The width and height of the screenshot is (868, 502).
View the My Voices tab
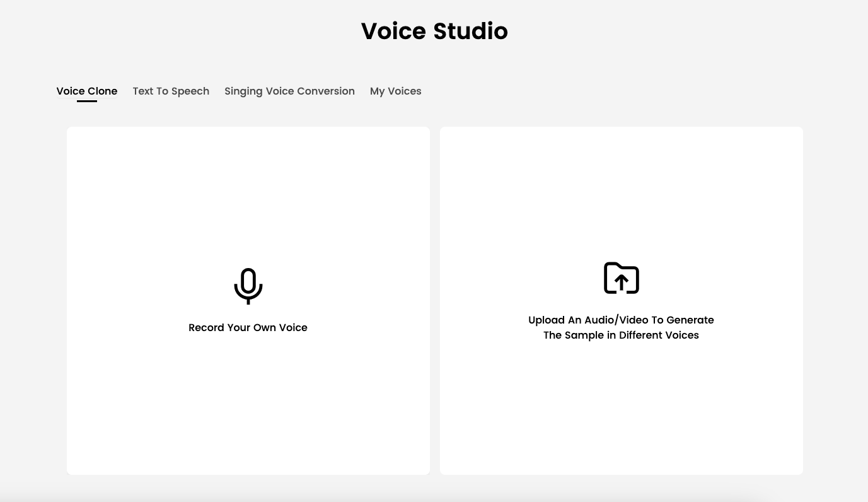(x=395, y=91)
